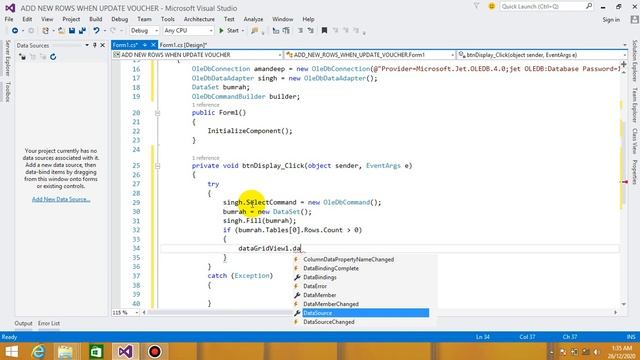Click the Refresh icon in Data Sources panel
This screenshot has width=640, height=360.
(53, 57)
